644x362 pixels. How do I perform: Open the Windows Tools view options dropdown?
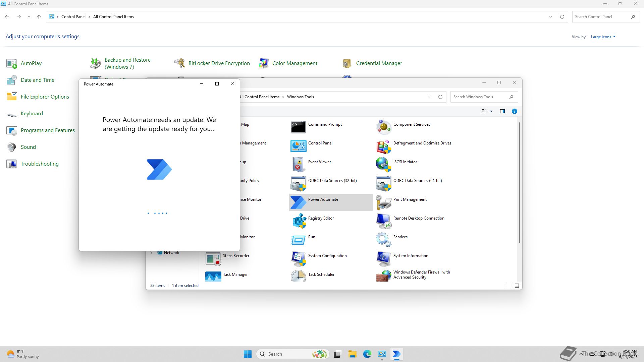coord(491,111)
